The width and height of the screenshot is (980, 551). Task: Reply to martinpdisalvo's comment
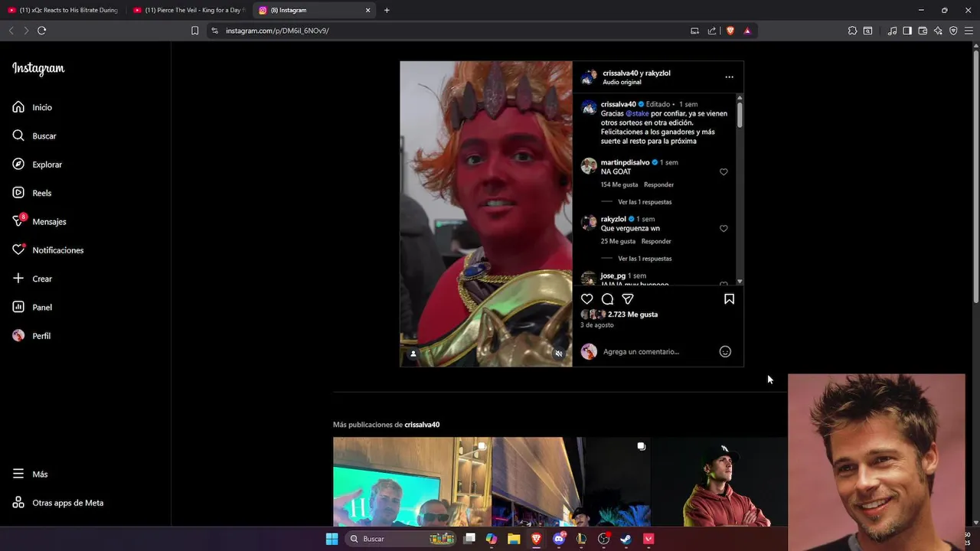(658, 184)
